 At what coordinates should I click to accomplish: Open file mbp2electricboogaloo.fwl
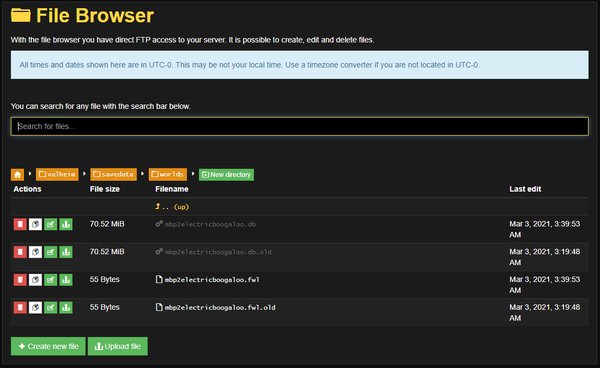[212, 280]
